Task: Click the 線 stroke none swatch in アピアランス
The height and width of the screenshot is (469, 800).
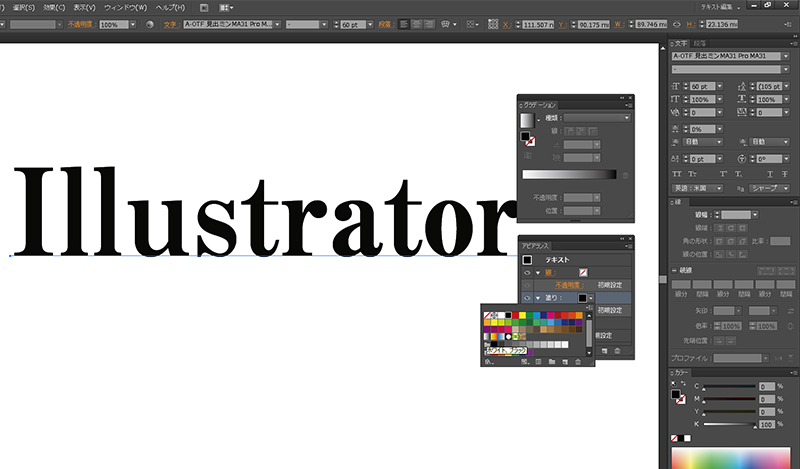Action: [583, 273]
